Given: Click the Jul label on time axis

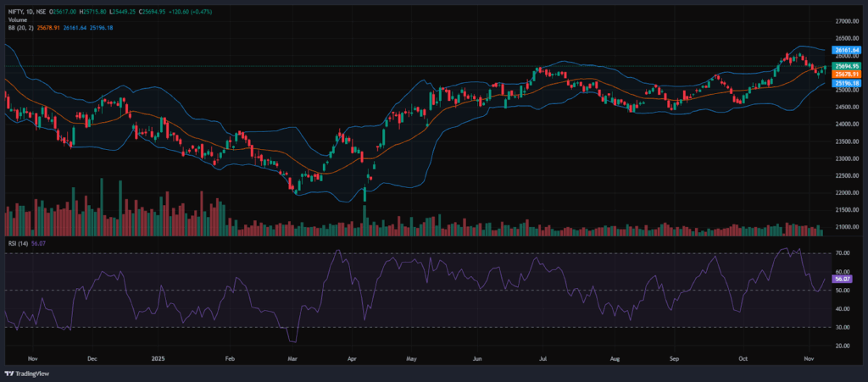Looking at the screenshot, I should pyautogui.click(x=541, y=358).
